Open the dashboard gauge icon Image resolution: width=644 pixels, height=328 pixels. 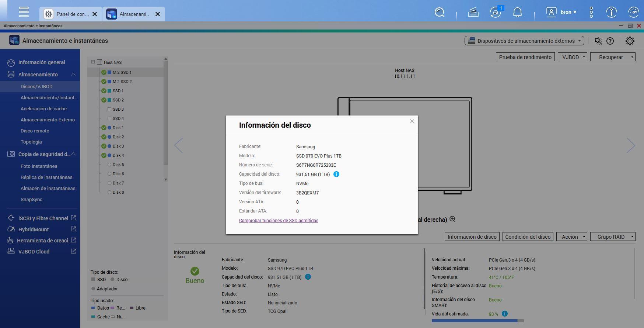(633, 13)
